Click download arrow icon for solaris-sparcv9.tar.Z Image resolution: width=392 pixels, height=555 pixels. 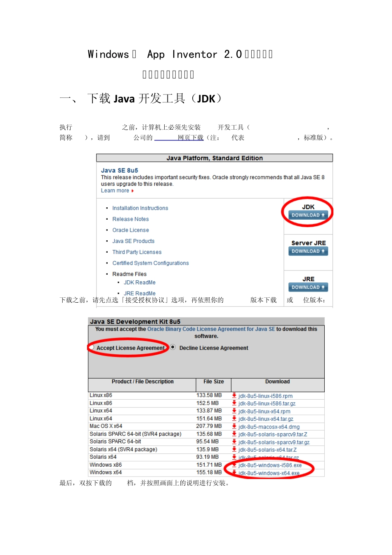(234, 434)
